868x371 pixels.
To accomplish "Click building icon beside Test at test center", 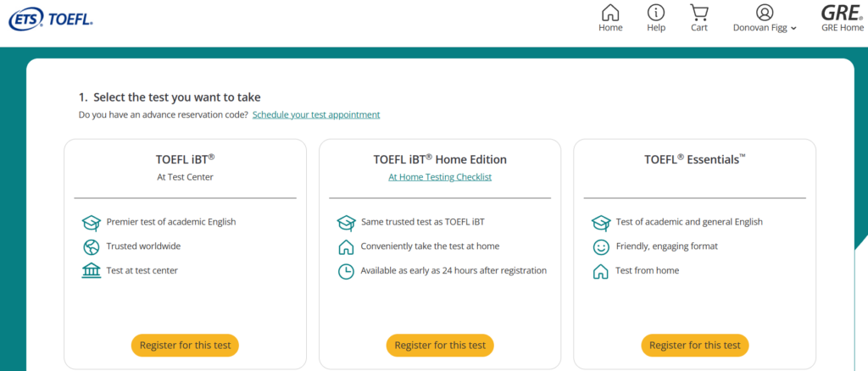I will 91,271.
